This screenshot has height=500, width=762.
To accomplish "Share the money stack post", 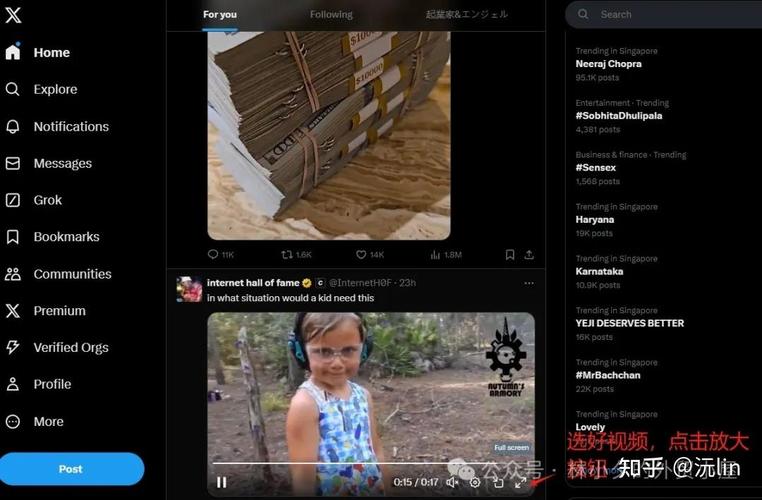I will (x=529, y=255).
